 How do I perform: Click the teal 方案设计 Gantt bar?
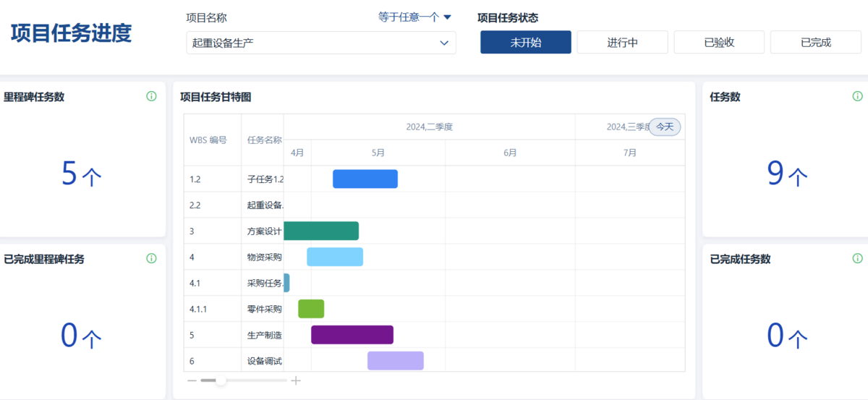[x=321, y=231]
